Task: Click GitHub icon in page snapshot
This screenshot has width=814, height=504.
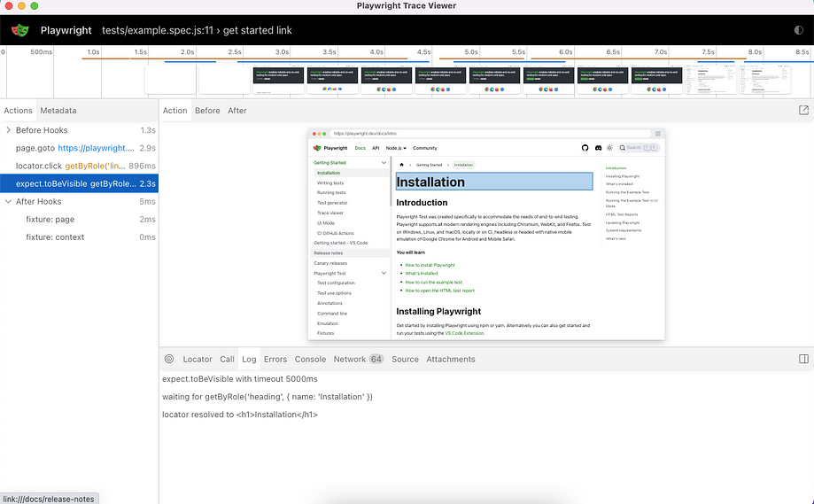Action: pyautogui.click(x=585, y=148)
